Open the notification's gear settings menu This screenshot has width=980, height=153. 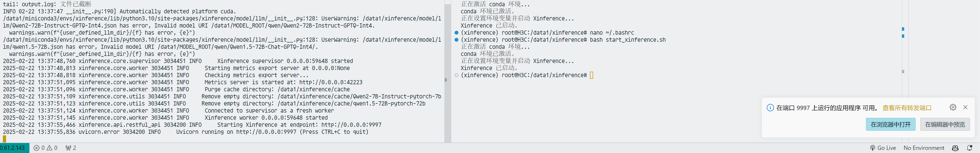click(953, 107)
